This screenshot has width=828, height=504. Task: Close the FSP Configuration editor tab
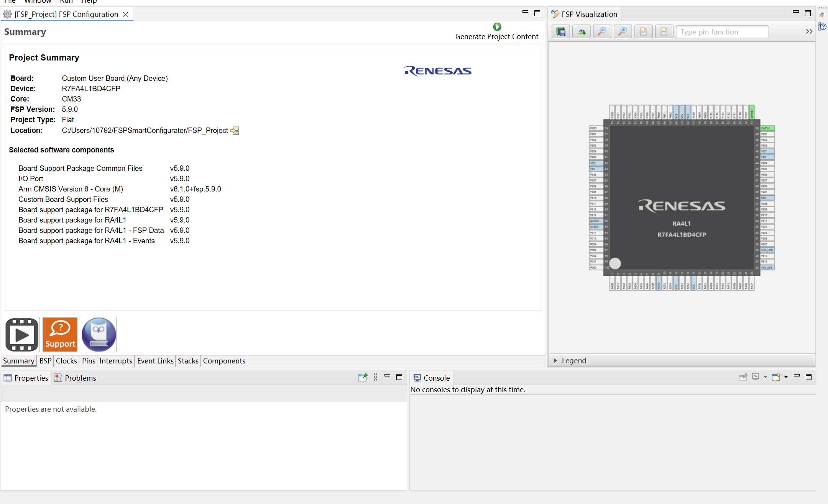click(x=125, y=14)
